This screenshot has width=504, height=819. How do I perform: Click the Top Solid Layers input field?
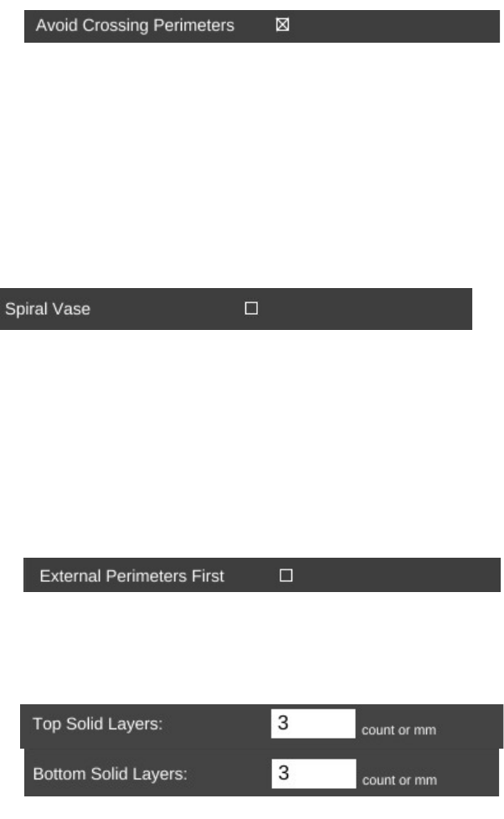(x=313, y=724)
